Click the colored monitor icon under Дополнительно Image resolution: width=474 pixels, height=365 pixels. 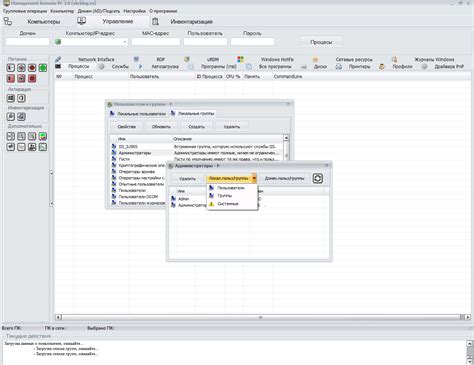point(43,136)
